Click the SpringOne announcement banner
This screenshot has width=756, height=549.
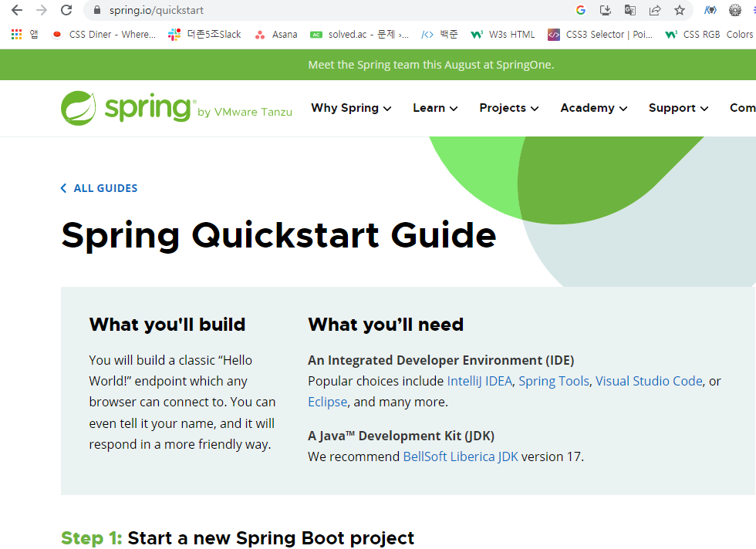point(431,65)
